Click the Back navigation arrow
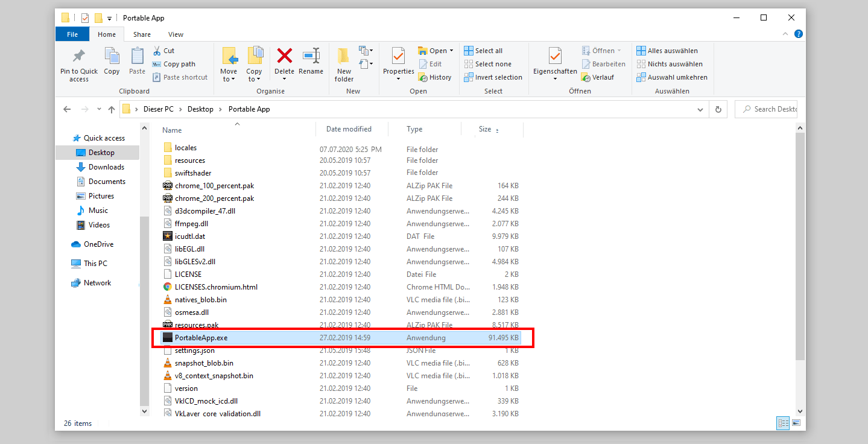Screen dimensions: 868x444 pyautogui.click(x=68, y=109)
